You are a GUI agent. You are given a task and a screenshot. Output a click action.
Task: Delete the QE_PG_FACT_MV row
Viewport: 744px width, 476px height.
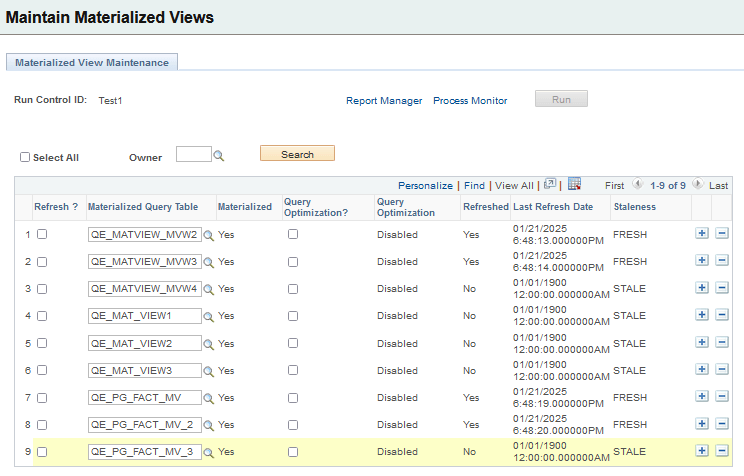coord(722,396)
